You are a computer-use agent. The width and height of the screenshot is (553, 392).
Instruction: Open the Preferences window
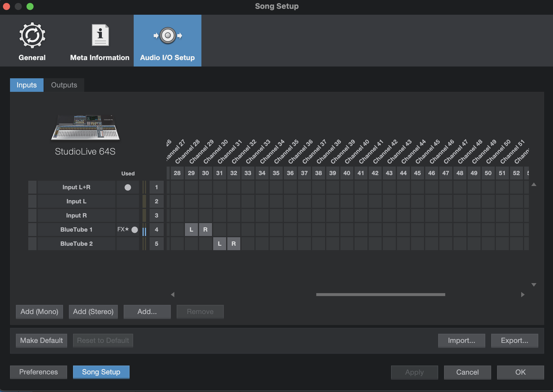38,372
